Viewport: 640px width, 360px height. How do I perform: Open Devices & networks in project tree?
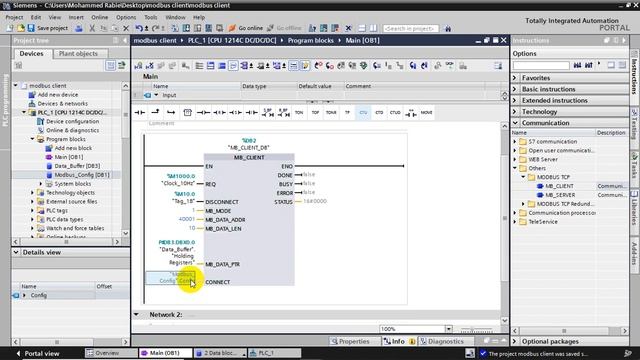62,103
